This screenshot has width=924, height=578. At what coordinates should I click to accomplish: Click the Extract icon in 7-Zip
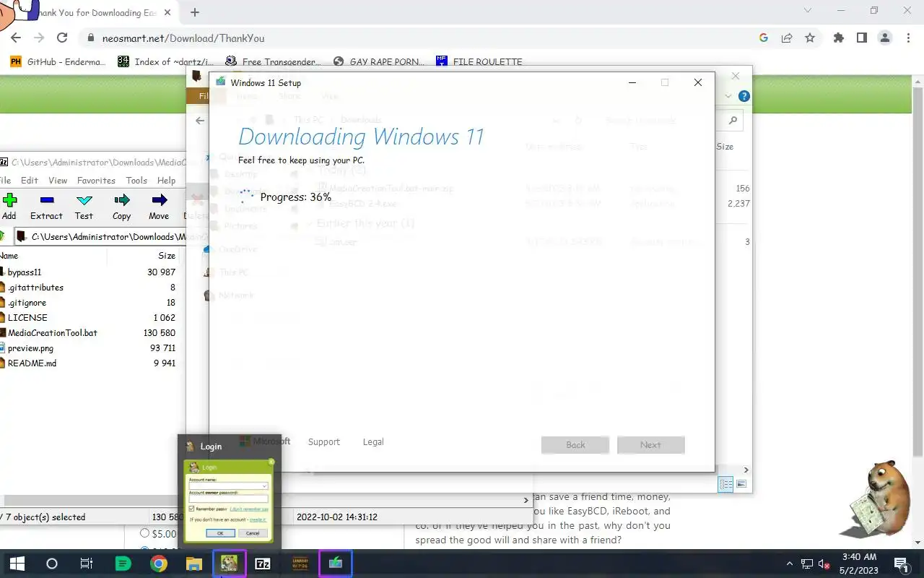coord(46,200)
